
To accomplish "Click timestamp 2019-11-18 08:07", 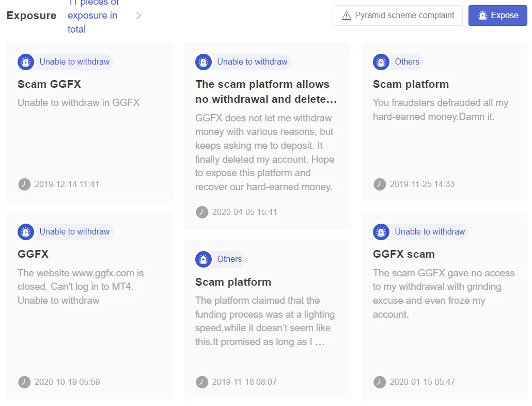I will coord(244,382).
